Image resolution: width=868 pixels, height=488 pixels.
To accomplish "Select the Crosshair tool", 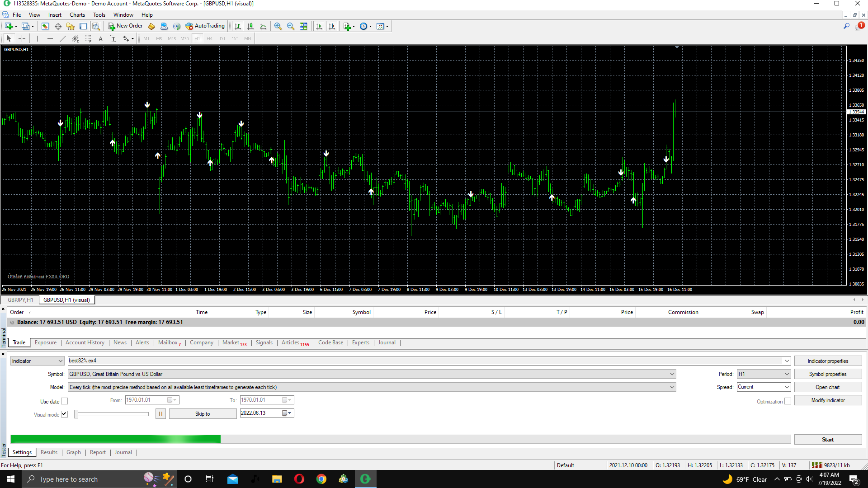I will coord(22,39).
